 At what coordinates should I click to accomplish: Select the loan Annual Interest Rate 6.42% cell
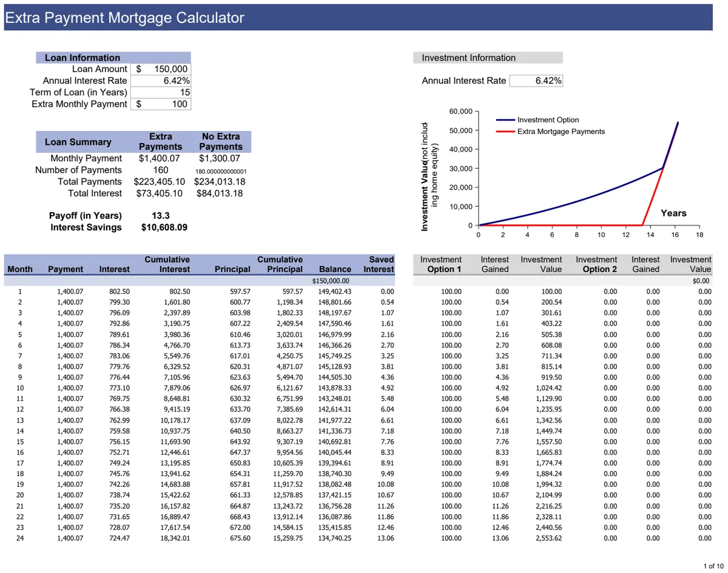(x=160, y=81)
